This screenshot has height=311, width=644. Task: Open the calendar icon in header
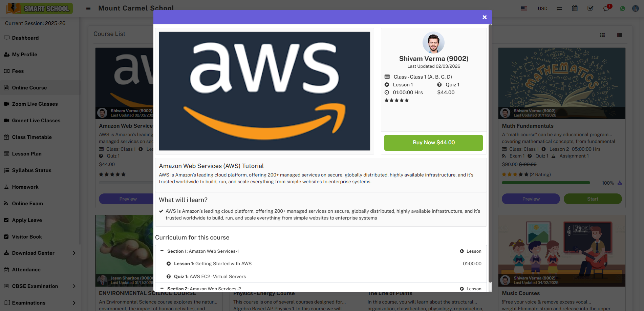pyautogui.click(x=575, y=8)
